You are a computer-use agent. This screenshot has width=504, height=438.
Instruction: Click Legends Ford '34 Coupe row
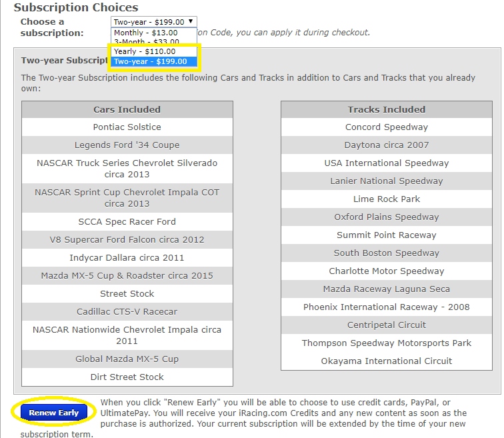coord(127,145)
